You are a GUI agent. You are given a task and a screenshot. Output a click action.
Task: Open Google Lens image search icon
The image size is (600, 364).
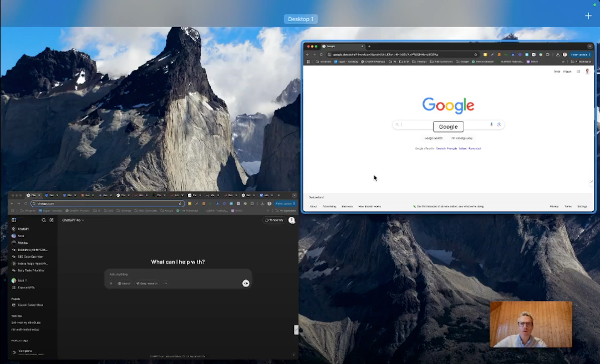499,124
